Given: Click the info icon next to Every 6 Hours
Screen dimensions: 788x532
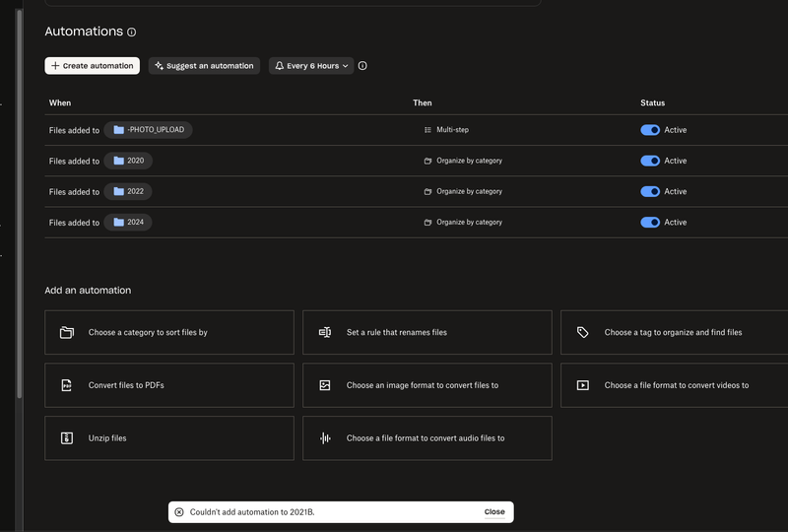Looking at the screenshot, I should click(x=362, y=66).
